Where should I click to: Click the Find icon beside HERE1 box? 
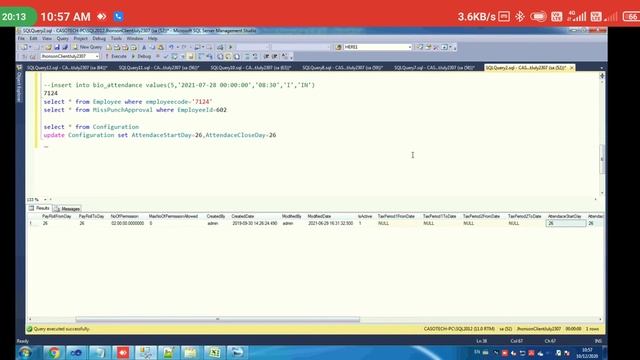click(338, 47)
